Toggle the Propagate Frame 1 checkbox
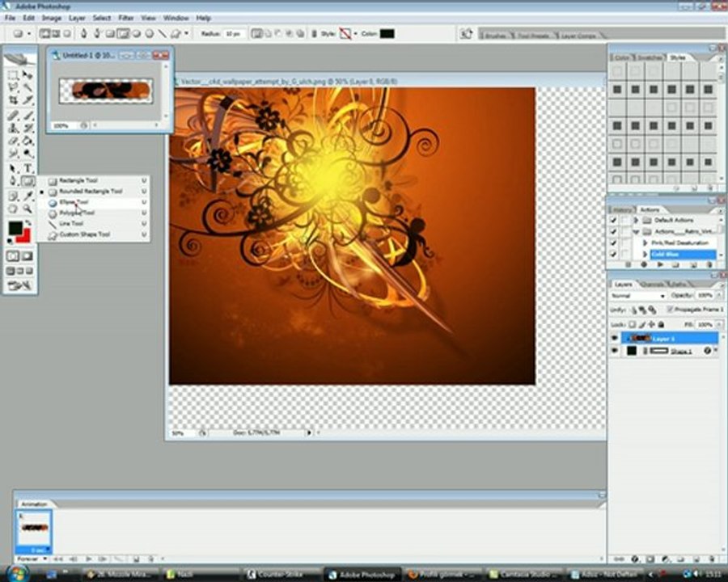Image resolution: width=728 pixels, height=582 pixels. (669, 310)
